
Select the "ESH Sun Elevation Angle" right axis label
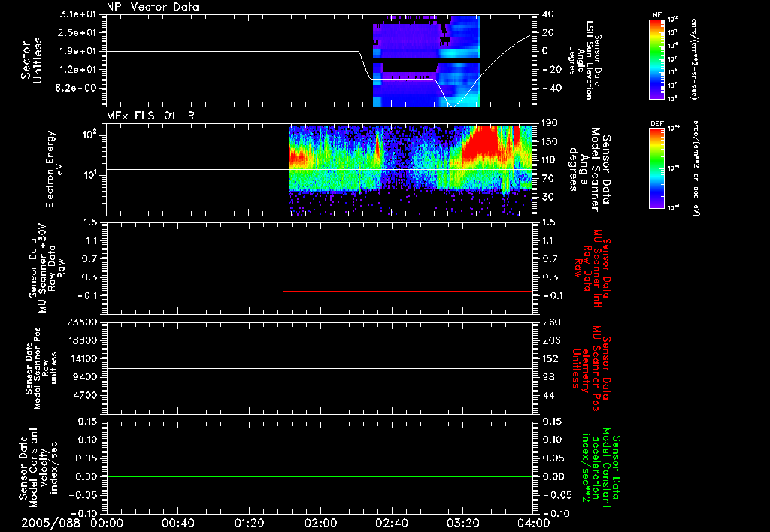tap(585, 60)
